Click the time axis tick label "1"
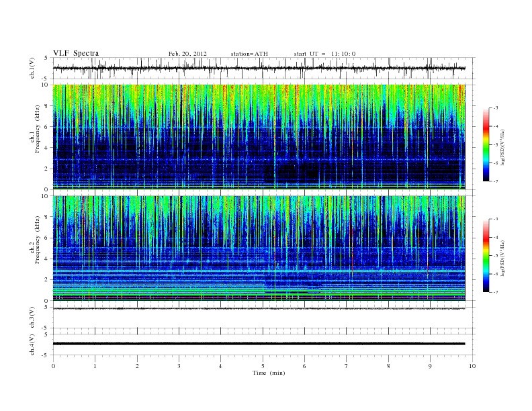532x411 pixels. click(95, 366)
